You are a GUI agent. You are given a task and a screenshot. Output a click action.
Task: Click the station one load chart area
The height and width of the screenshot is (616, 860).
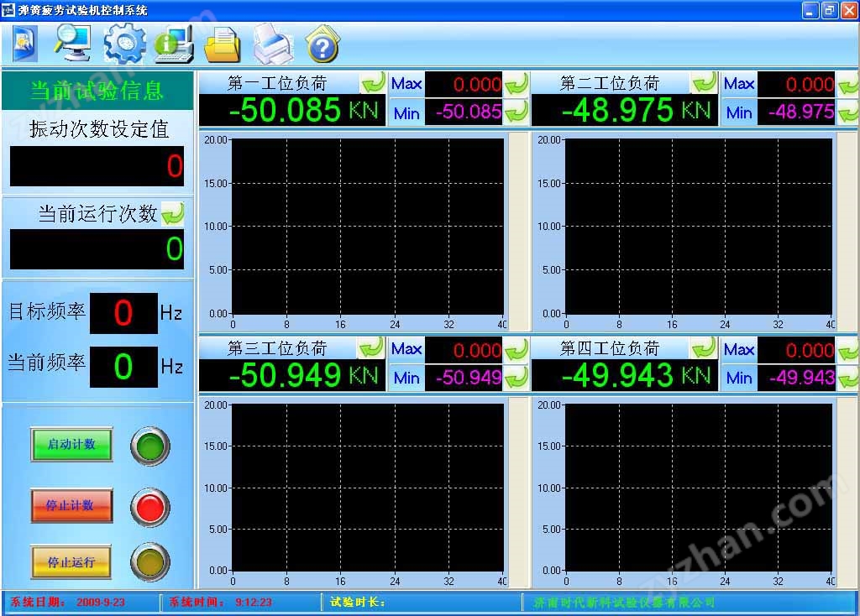368,226
